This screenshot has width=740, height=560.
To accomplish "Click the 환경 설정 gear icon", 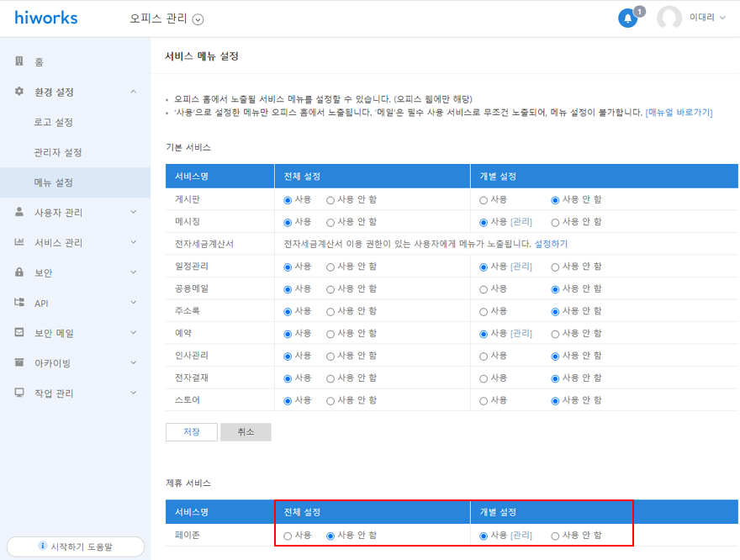I will point(19,91).
